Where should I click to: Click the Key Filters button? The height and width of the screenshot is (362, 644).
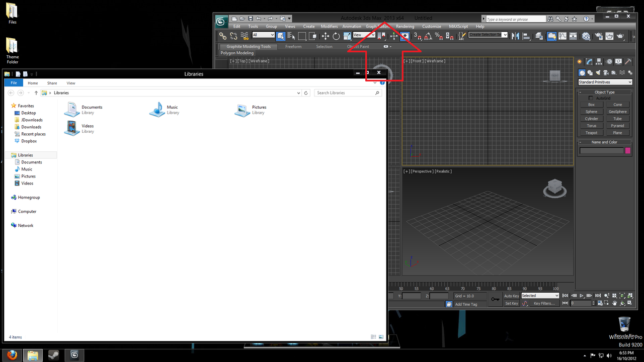pos(544,303)
